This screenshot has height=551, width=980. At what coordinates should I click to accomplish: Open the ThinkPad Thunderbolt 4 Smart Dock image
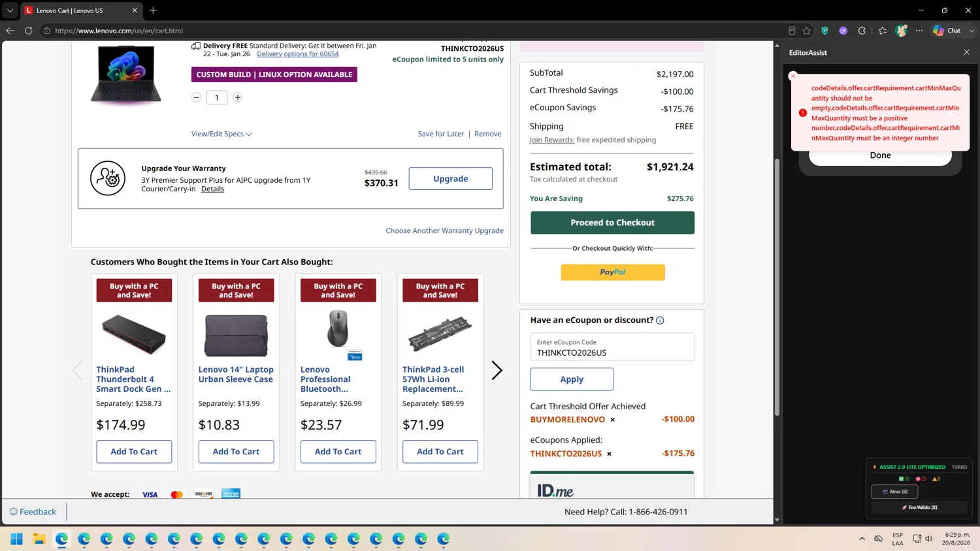click(x=134, y=334)
